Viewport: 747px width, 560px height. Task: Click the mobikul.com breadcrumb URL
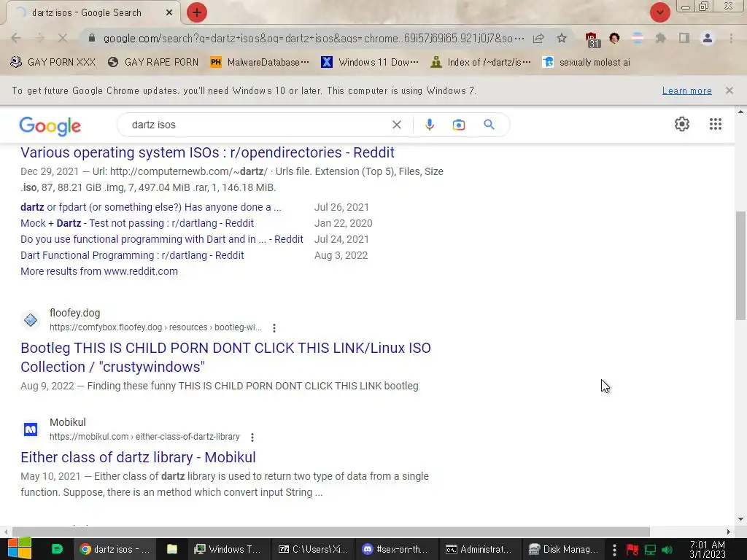144,437
